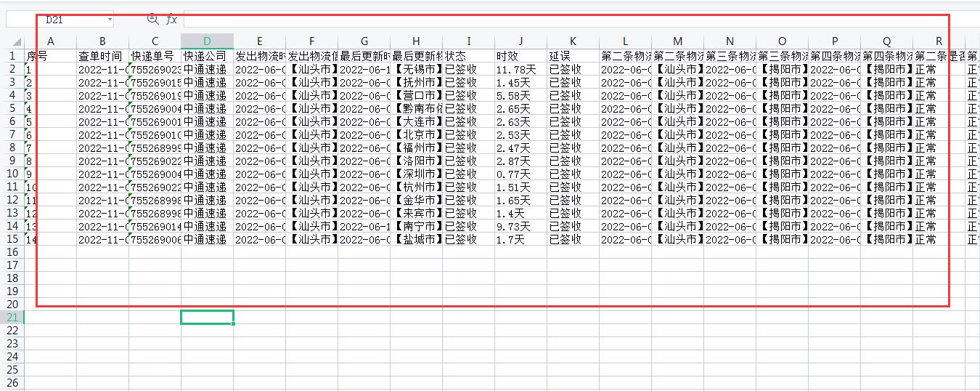Click tracking number cell 755269015
Screen dimensions: 980x391
tap(155, 82)
